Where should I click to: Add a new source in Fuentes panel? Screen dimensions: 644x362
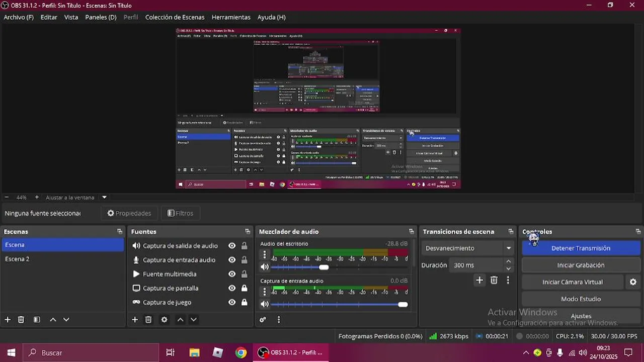pos(135,319)
